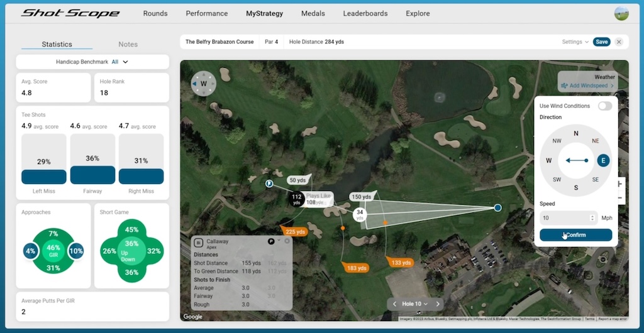Image resolution: width=644 pixels, height=333 pixels.
Task: Click the 36% Up Down short game center
Action: (x=131, y=251)
